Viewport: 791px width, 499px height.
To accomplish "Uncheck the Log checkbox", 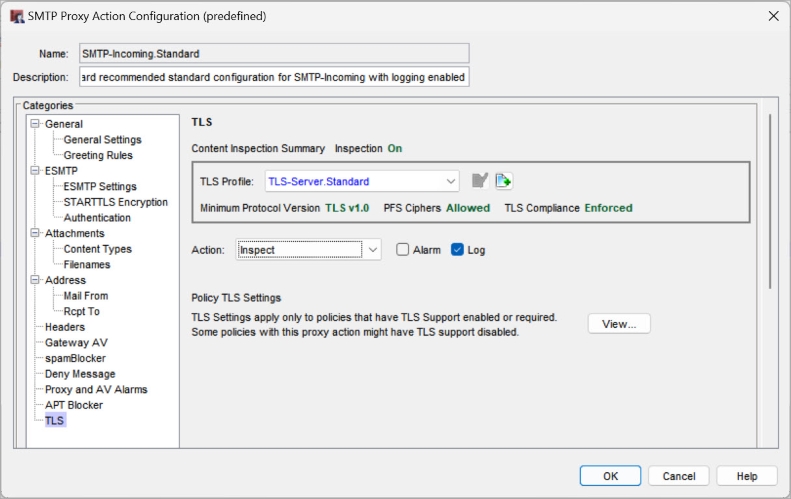I will coord(457,250).
